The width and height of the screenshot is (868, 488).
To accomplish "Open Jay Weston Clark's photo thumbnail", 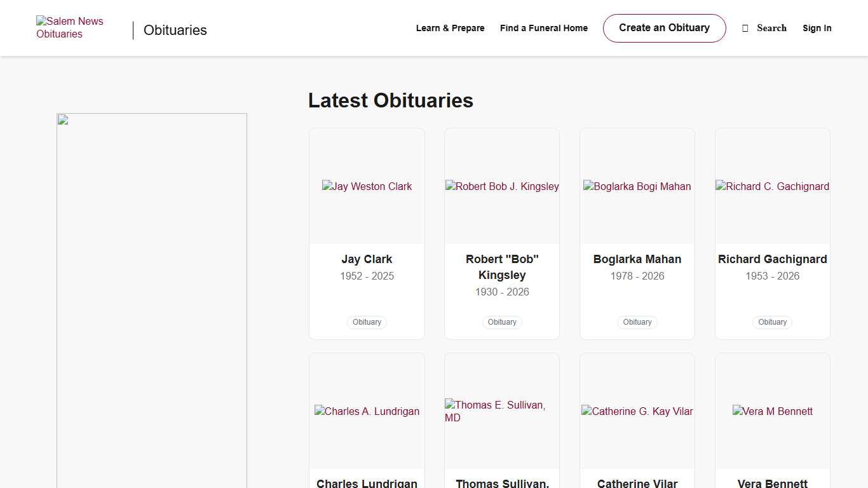I will pyautogui.click(x=367, y=186).
